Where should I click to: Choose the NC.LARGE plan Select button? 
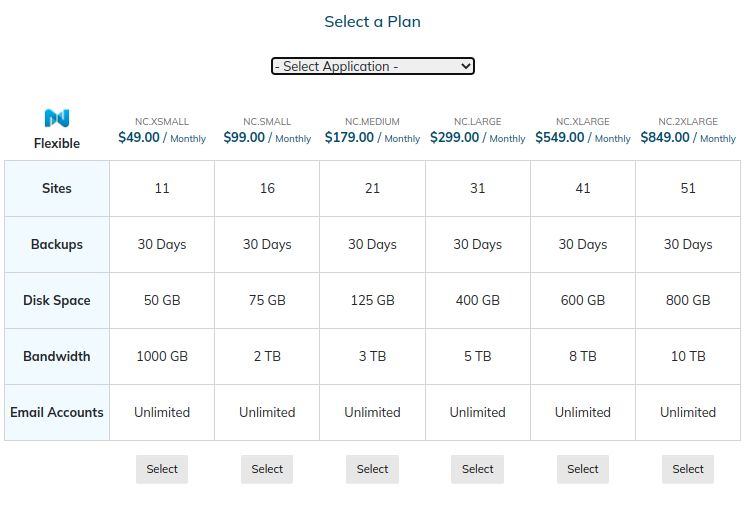pyautogui.click(x=478, y=469)
